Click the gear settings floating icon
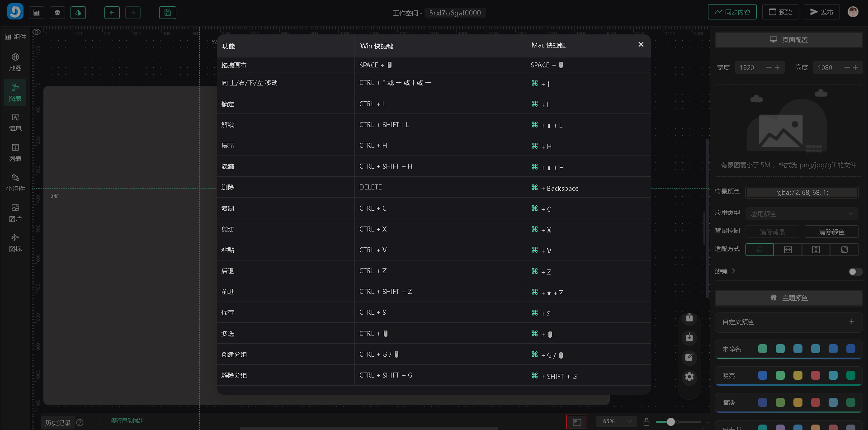This screenshot has width=868, height=430. point(689,377)
